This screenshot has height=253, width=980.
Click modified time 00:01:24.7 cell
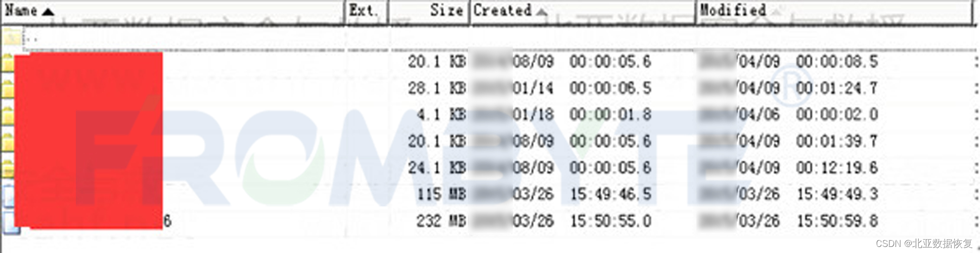pos(837,89)
